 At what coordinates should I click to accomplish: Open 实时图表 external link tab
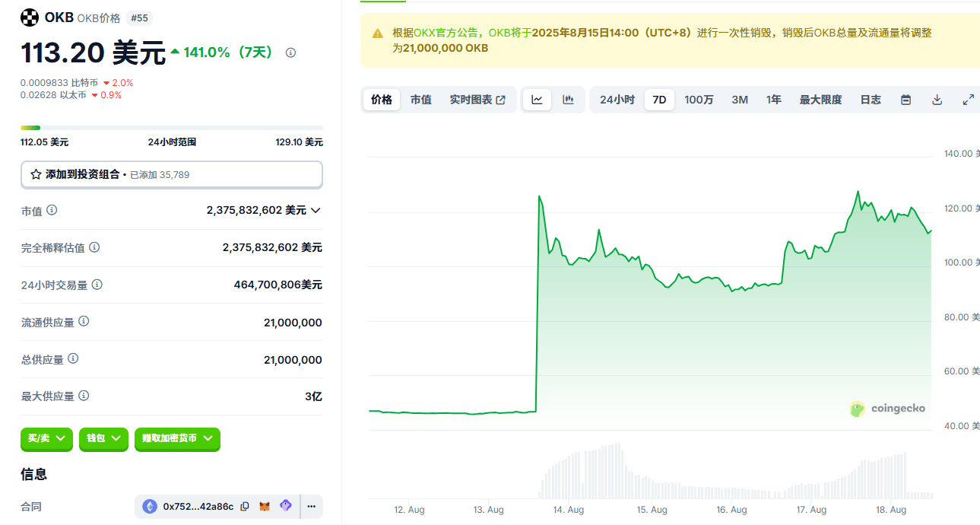pos(477,100)
